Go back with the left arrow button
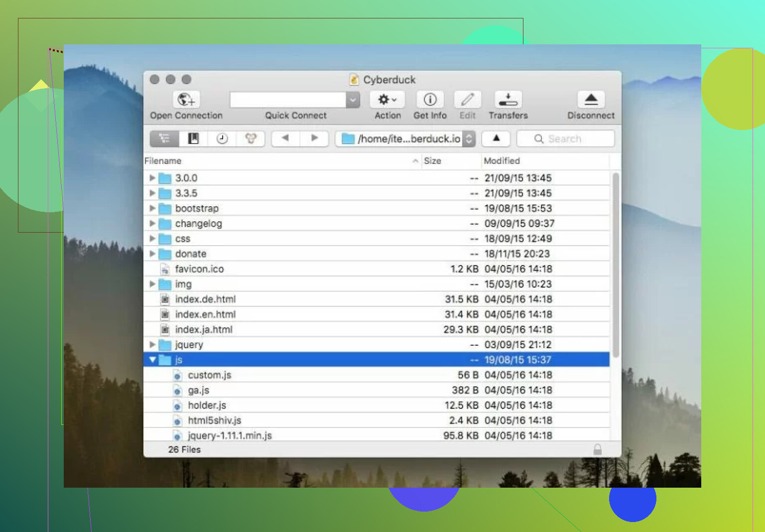The image size is (765, 532). [285, 138]
